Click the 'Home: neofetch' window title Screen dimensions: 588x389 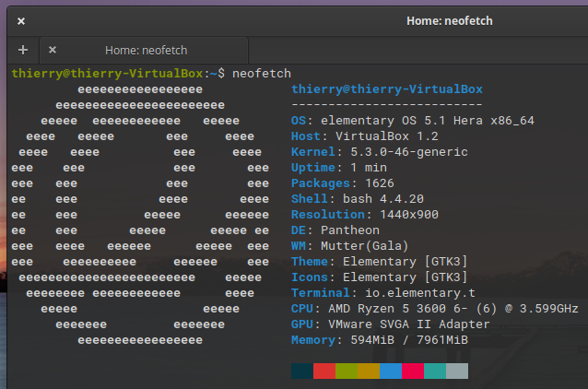(449, 20)
